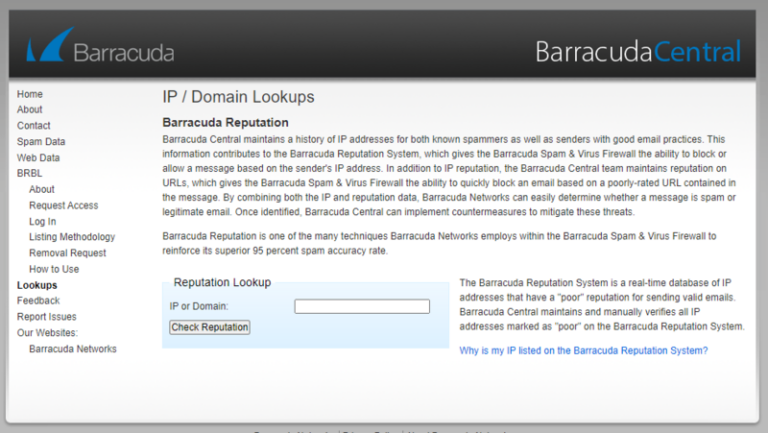Open the Home page link

pos(30,94)
